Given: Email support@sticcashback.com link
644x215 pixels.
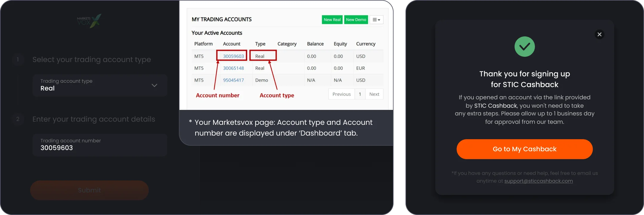Looking at the screenshot, I should click(x=538, y=181).
